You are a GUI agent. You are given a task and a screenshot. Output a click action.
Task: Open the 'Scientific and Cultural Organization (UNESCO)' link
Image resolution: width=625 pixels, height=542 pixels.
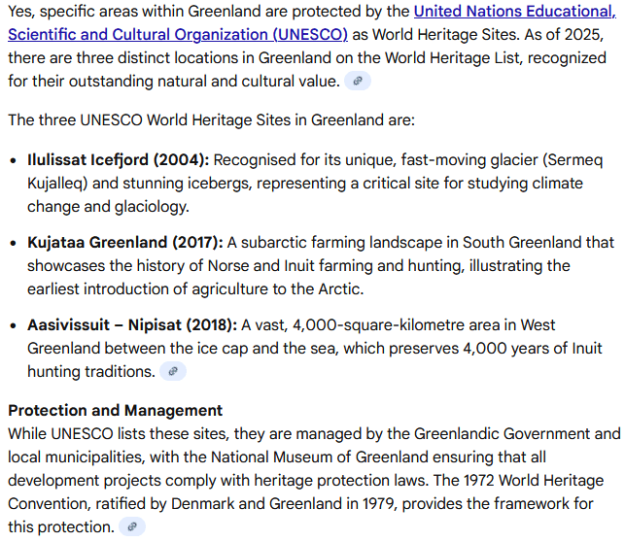(x=178, y=35)
